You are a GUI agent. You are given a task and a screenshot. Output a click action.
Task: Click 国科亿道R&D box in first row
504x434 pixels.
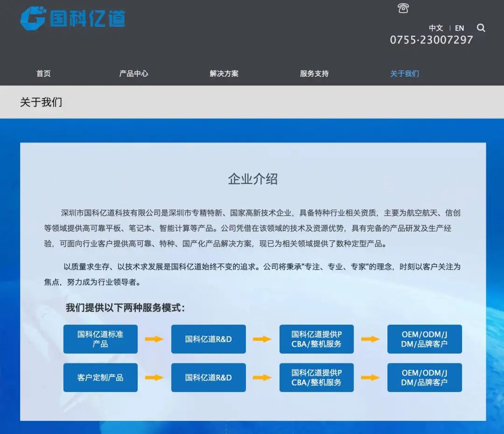tap(208, 339)
